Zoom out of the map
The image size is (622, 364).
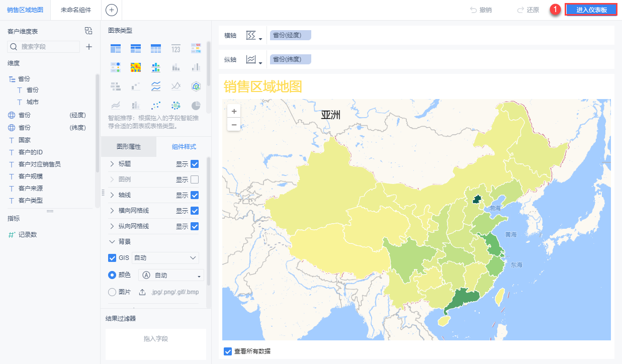coord(234,124)
